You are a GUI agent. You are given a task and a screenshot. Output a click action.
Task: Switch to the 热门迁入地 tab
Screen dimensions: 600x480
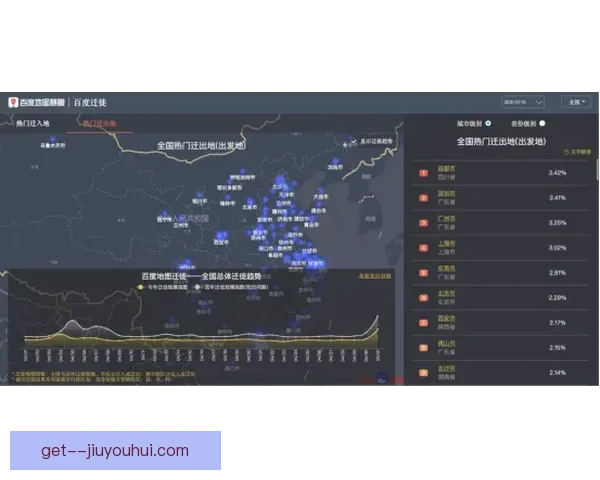pos(33,123)
